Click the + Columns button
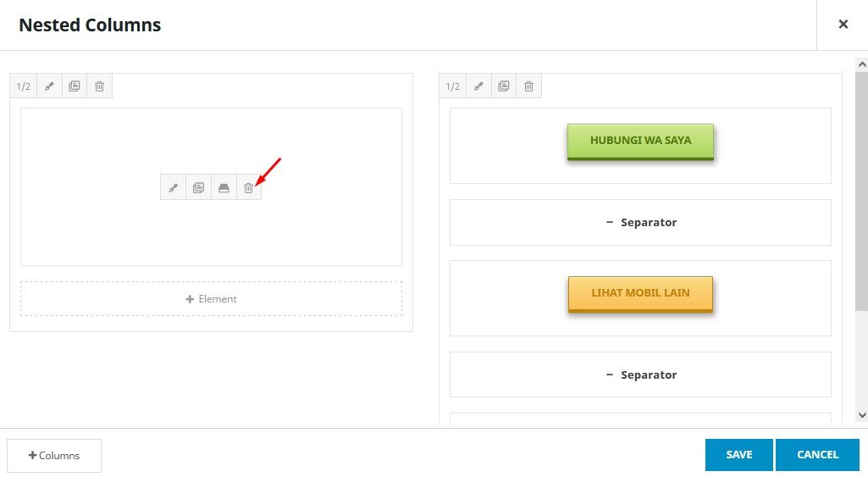This screenshot has height=477, width=868. pyautogui.click(x=54, y=456)
